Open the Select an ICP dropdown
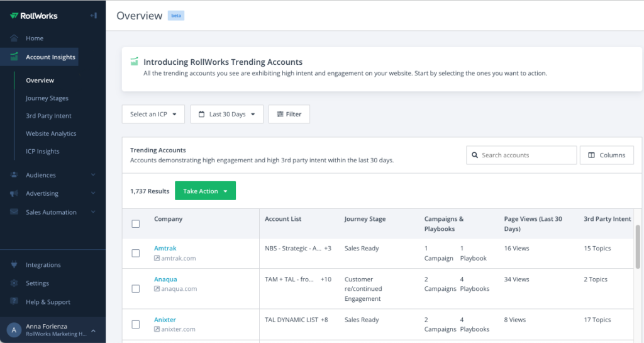This screenshot has width=644, height=343. point(153,114)
